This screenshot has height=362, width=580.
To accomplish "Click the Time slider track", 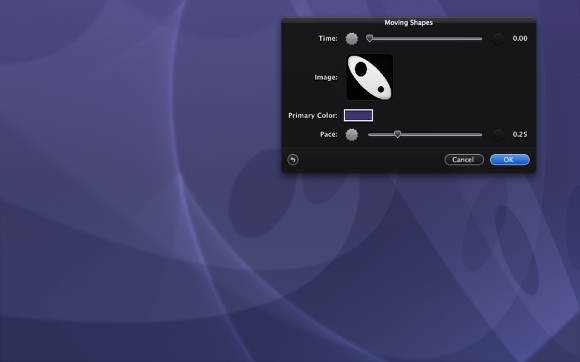I will click(x=425, y=38).
